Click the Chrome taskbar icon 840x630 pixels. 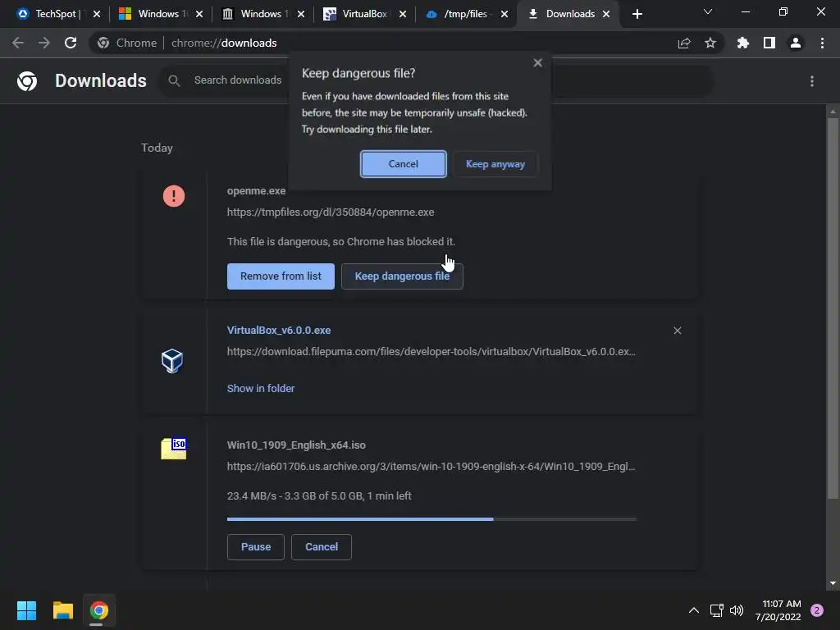pos(98,610)
